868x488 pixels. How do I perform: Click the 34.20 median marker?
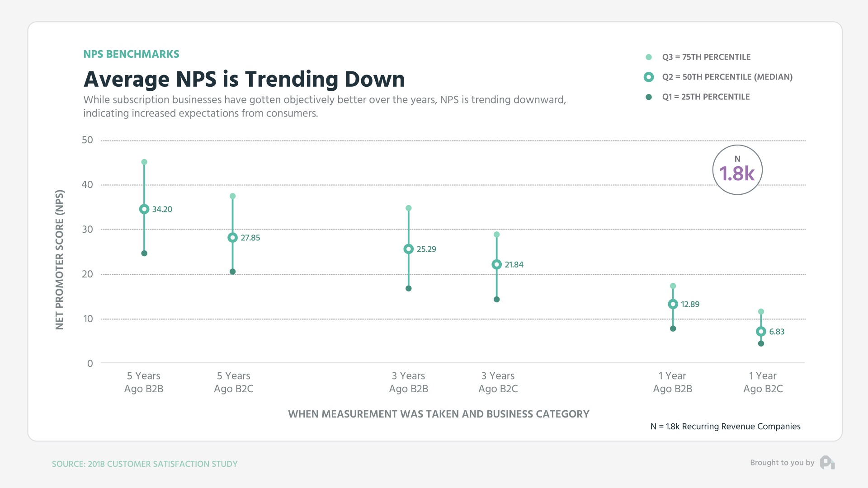144,209
